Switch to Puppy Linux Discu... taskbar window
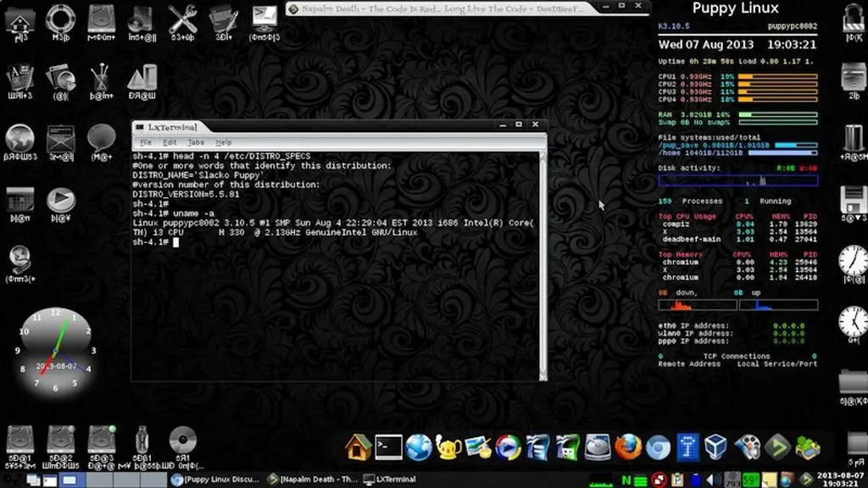This screenshot has width=868, height=488. 216,480
